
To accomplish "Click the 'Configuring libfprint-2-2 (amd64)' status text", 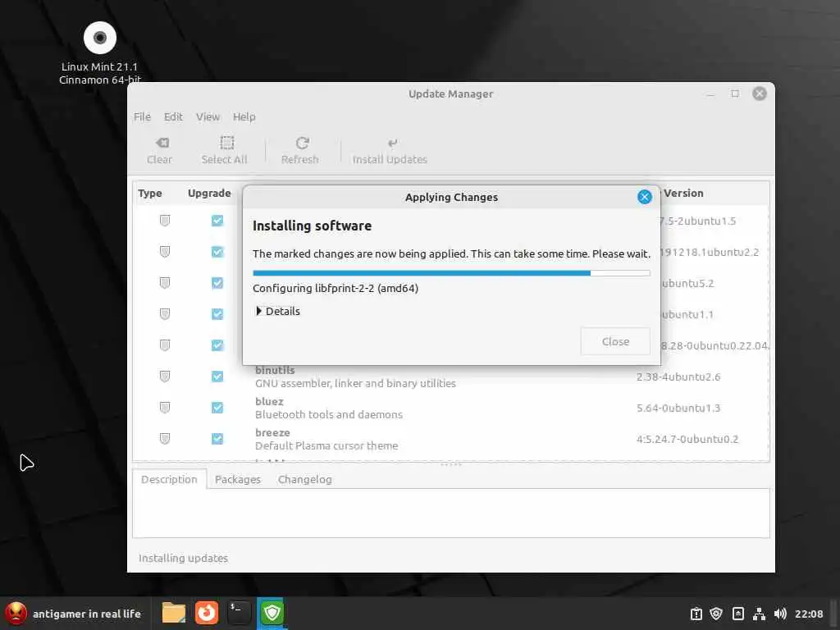I will [336, 288].
